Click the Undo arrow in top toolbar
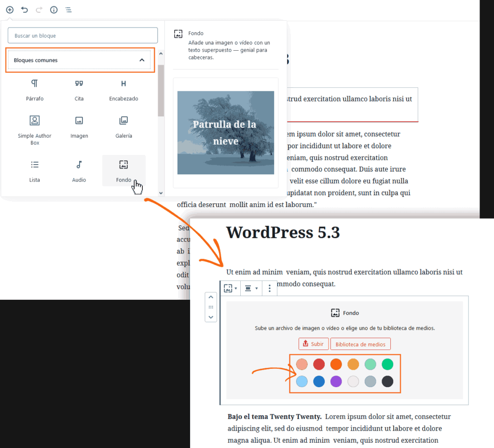Viewport: 494px width, 448px height. 25,10
